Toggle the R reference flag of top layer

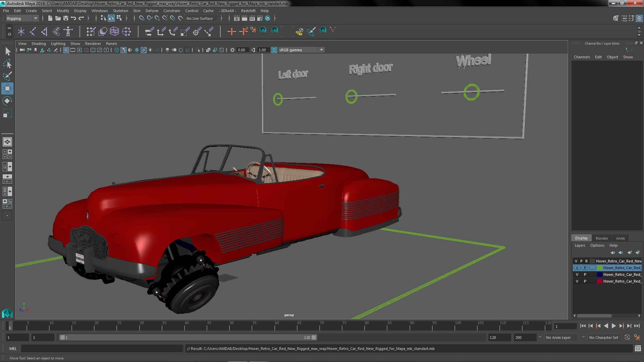point(586,261)
